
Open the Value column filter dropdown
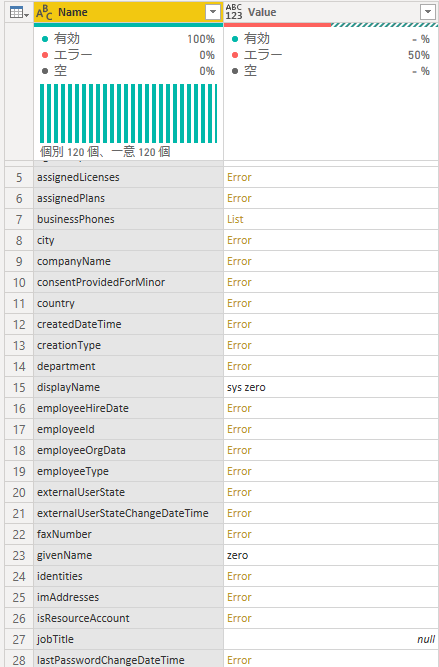point(428,12)
